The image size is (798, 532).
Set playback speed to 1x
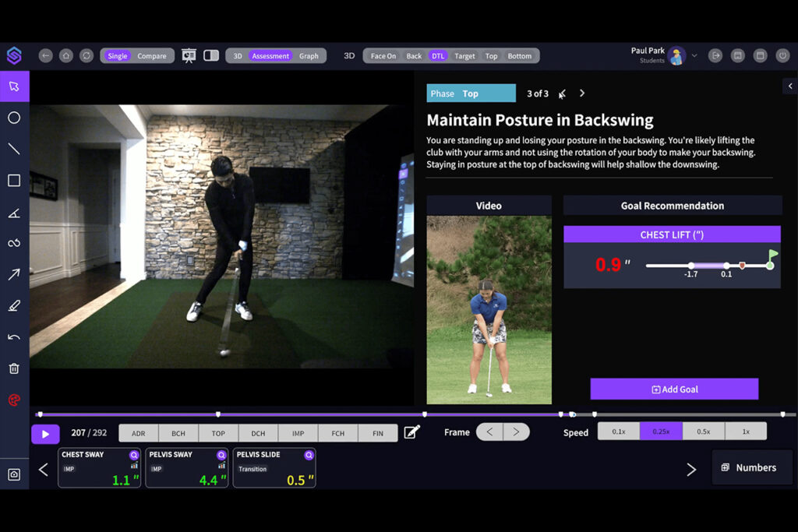point(746,432)
